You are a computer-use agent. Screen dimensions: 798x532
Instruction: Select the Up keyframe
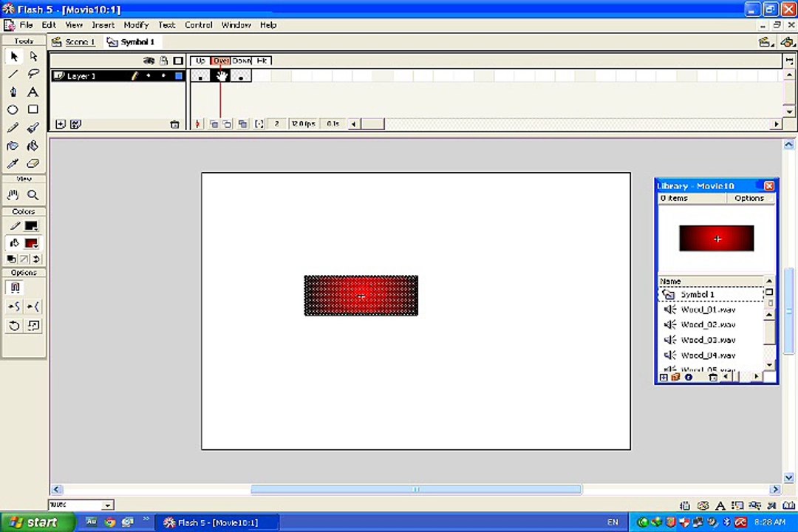tap(200, 76)
